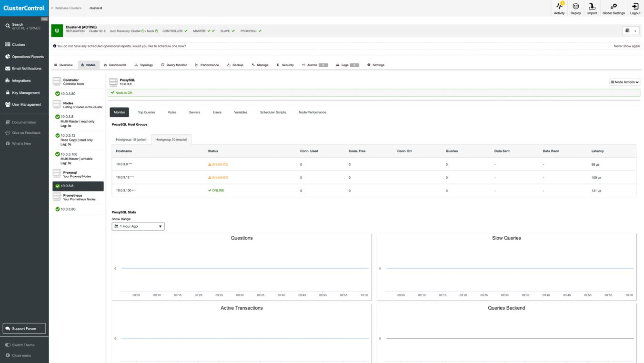This screenshot has width=644, height=363.
Task: Open the cluster list view dropdown
Action: click(x=630, y=30)
